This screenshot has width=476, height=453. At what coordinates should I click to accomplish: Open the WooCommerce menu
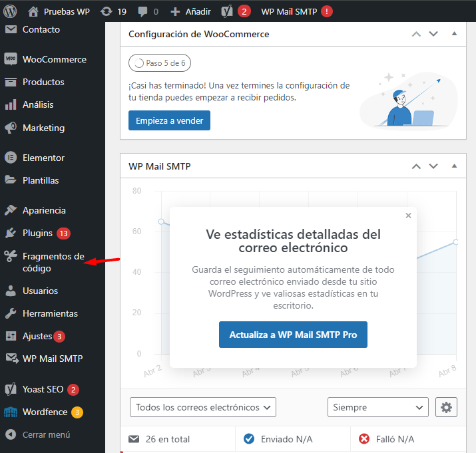(55, 59)
